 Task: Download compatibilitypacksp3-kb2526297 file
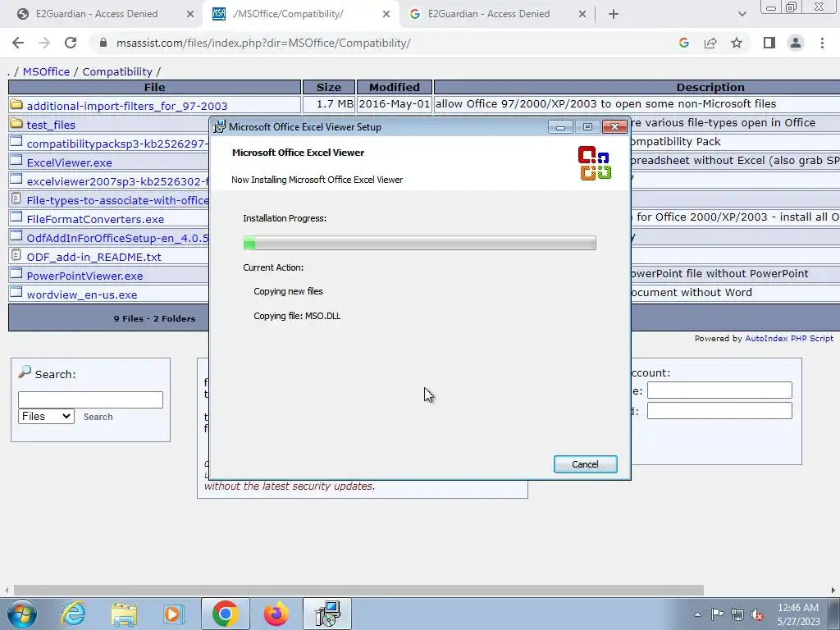(x=117, y=144)
